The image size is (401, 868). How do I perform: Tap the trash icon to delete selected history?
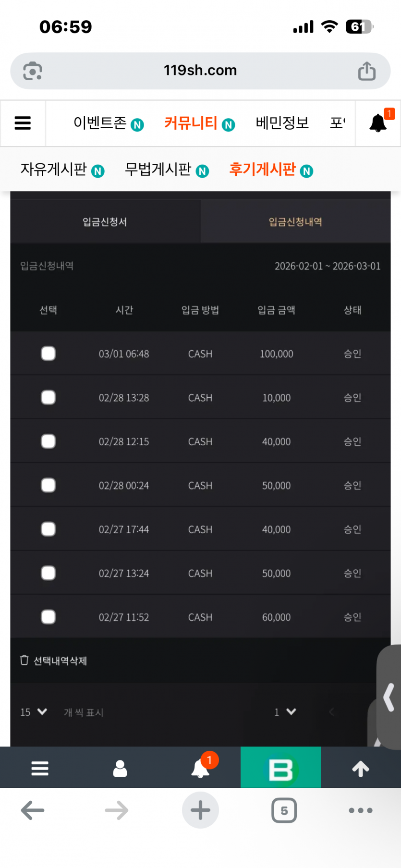[24, 660]
